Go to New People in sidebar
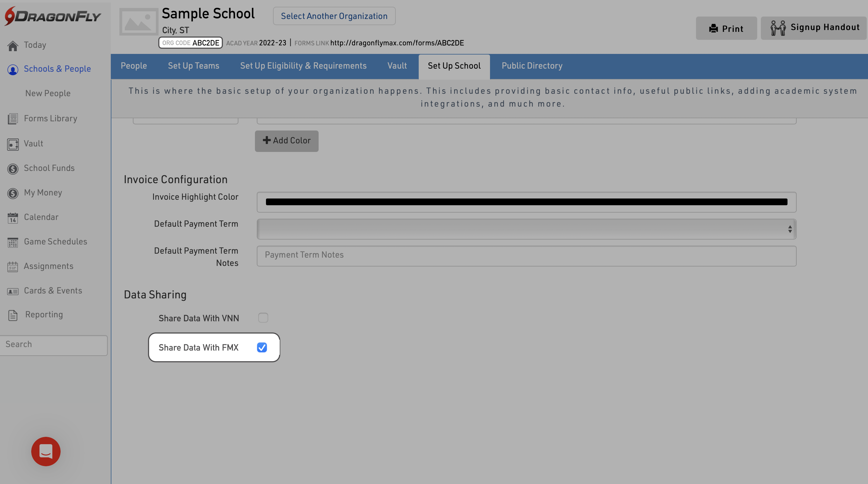The width and height of the screenshot is (868, 484). point(48,93)
